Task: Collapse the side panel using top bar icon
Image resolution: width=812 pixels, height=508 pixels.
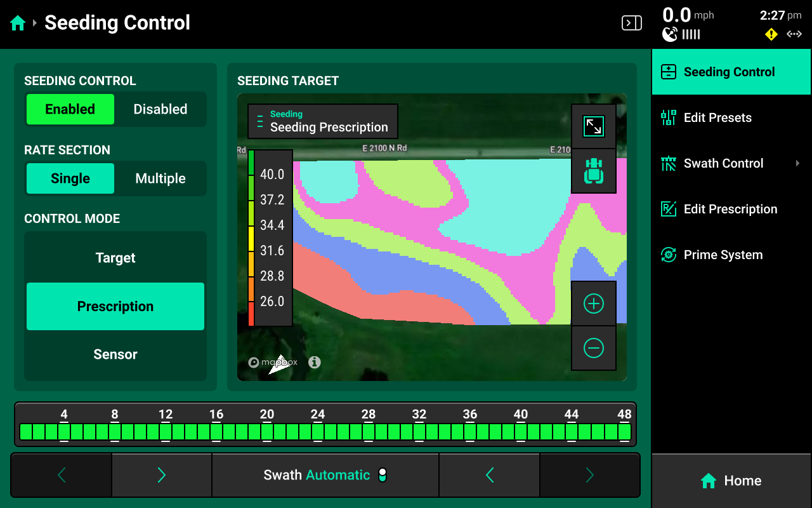Action: coord(631,23)
